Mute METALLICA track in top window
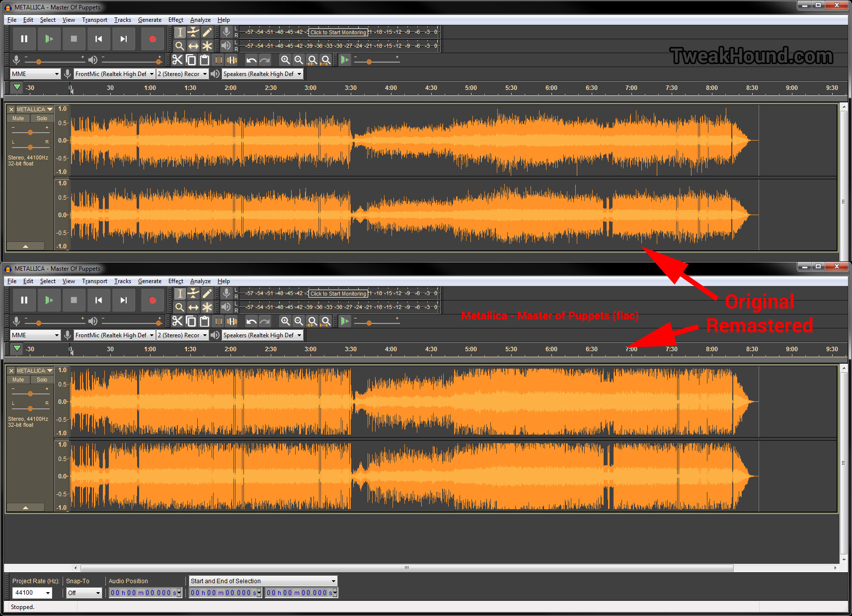Viewport: 852px width, 616px height. click(x=18, y=118)
